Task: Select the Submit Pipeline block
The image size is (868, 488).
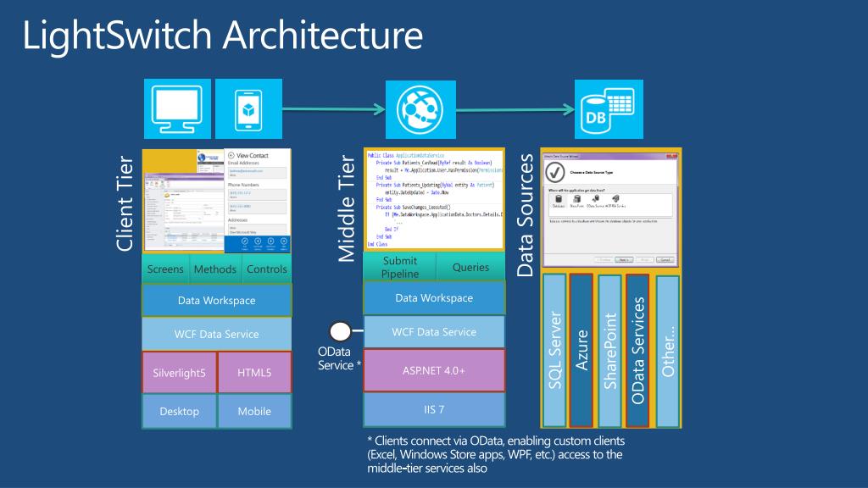Action: [400, 267]
